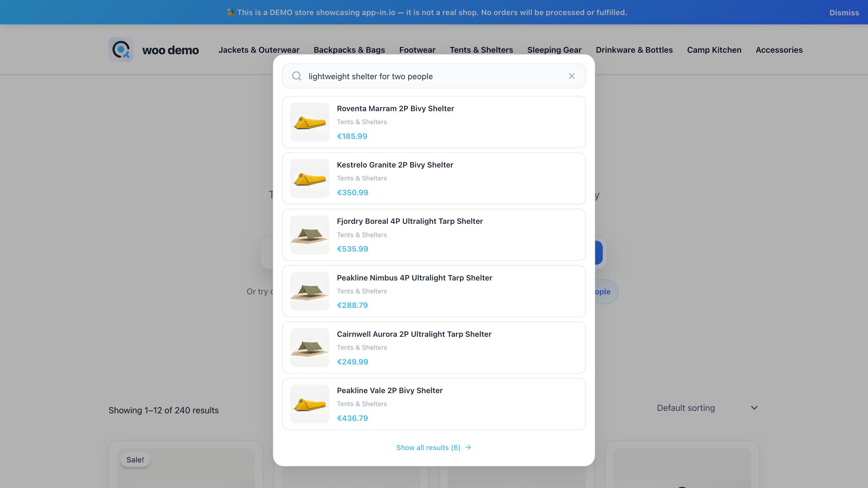This screenshot has height=488, width=868.
Task: Click the €185.99 price
Action: point(352,136)
